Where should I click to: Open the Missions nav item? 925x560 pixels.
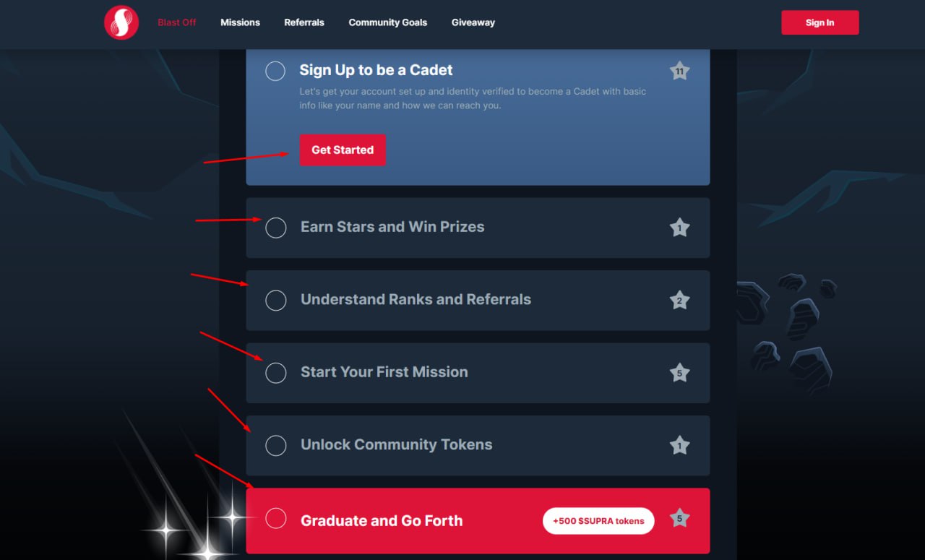click(x=240, y=22)
